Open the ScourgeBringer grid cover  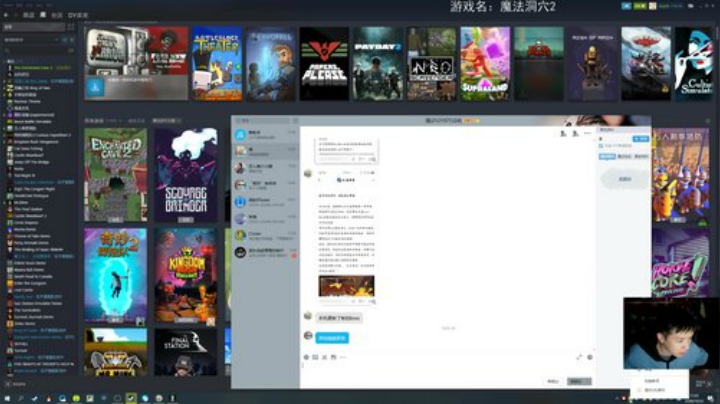pyautogui.click(x=186, y=175)
